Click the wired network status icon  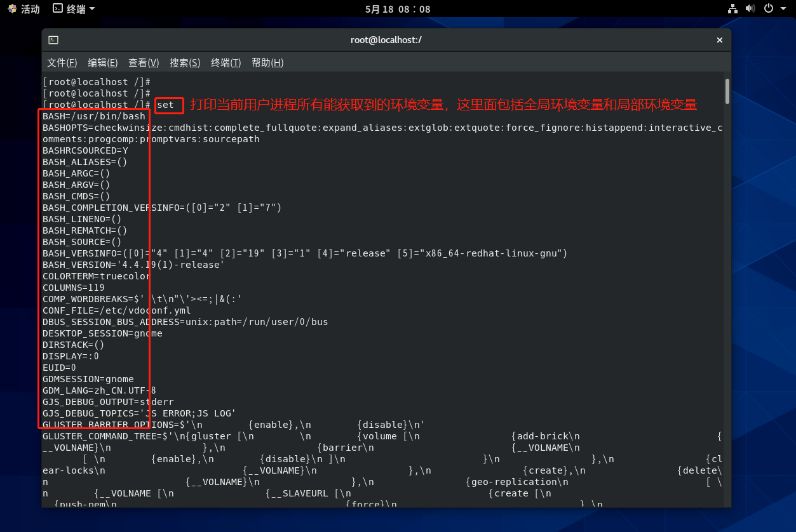point(732,9)
